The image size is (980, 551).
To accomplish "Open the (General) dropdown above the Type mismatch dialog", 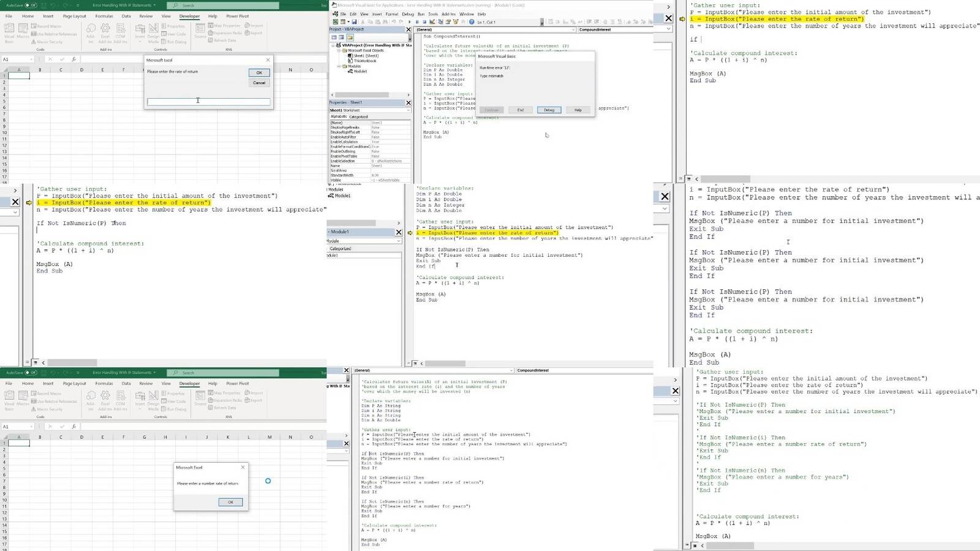I will coord(573,29).
